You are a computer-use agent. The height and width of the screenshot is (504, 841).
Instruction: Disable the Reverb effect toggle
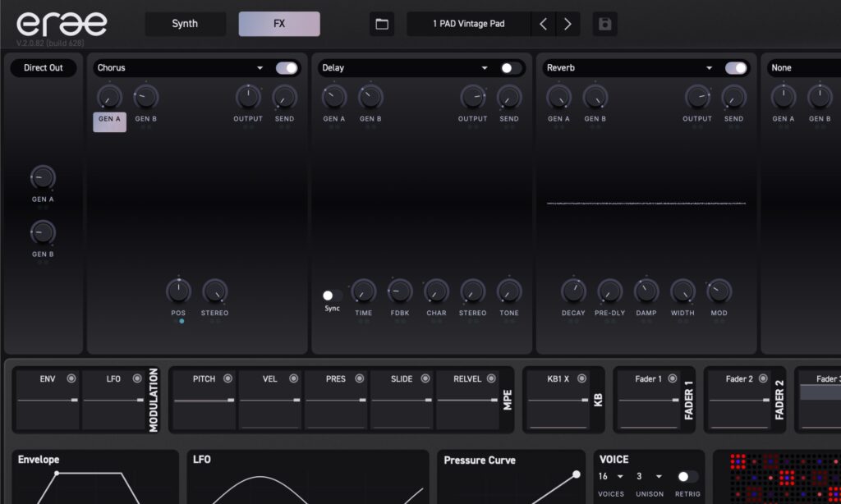click(x=736, y=68)
